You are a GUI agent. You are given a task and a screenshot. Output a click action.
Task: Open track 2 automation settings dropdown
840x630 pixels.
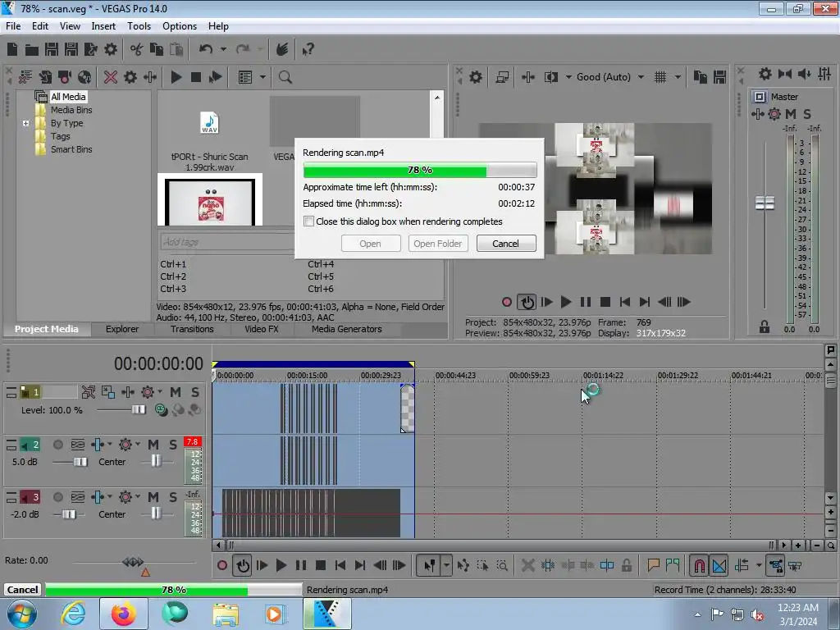click(x=138, y=444)
